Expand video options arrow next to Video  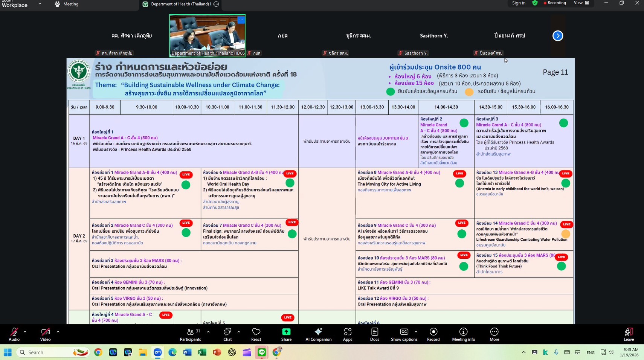coord(58,332)
